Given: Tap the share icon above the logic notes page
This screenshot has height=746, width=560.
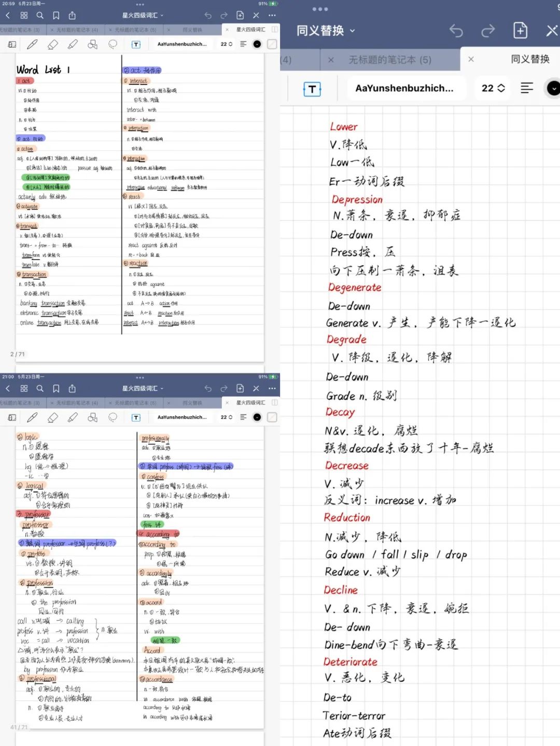Looking at the screenshot, I should 72,388.
